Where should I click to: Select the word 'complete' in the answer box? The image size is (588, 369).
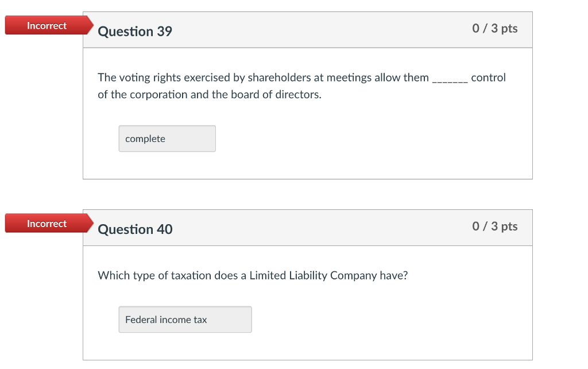(x=145, y=139)
